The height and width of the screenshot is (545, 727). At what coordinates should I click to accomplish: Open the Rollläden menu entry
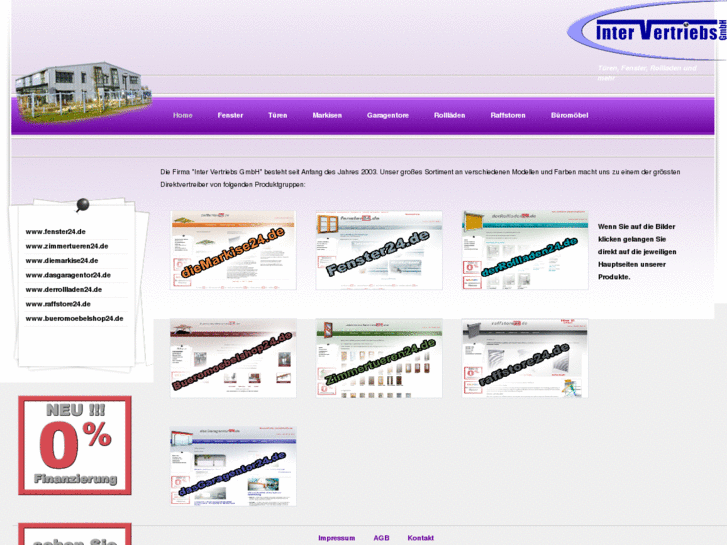450,115
